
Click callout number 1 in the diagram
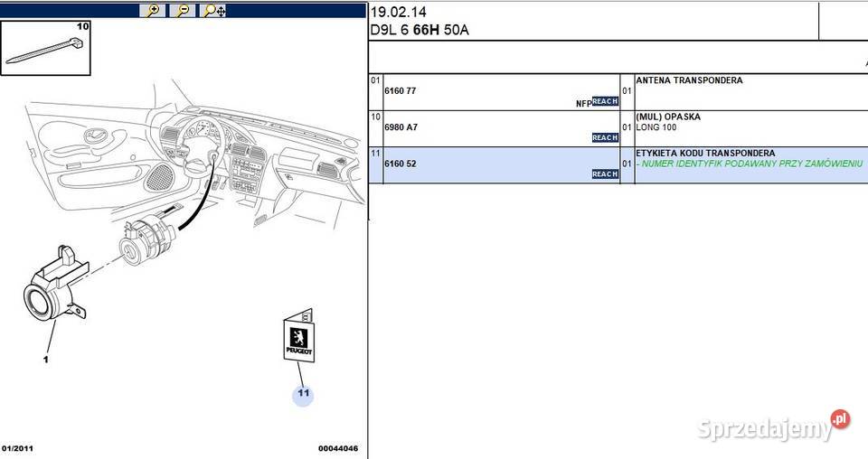(45, 359)
